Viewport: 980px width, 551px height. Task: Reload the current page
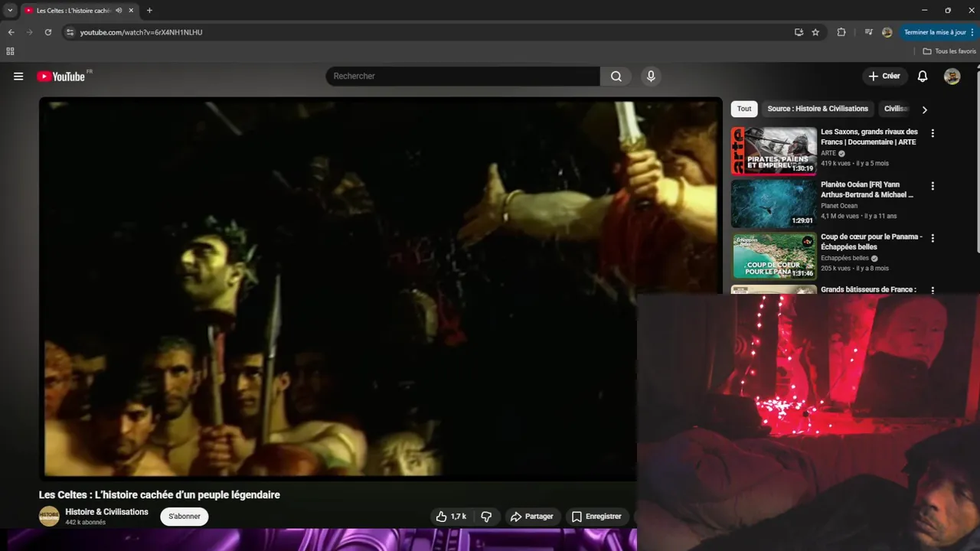[x=47, y=32]
